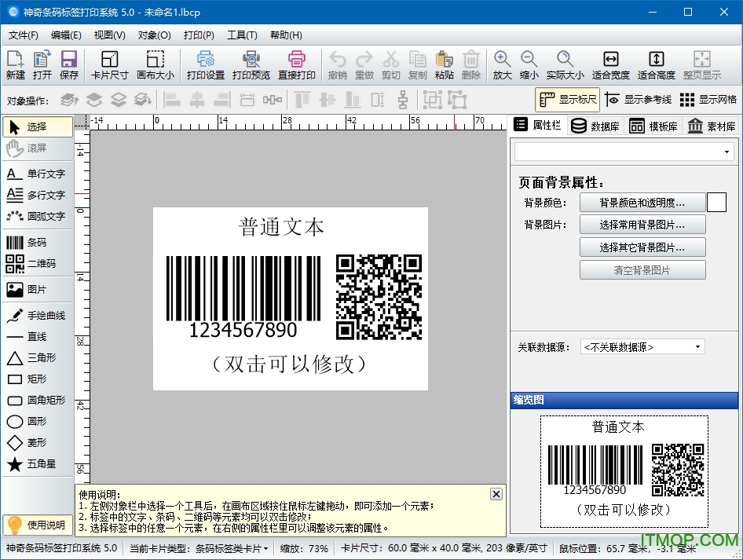Open 打印设置 print settings
The width and height of the screenshot is (743, 560).
tap(206, 65)
